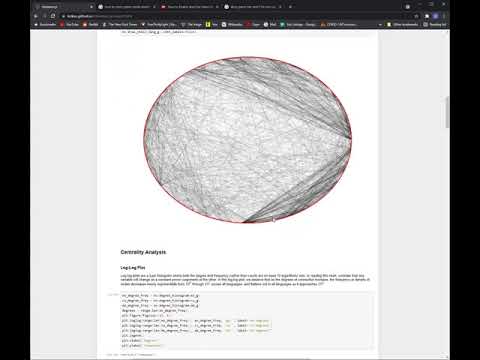Viewport: 480px width, 360px height.
Task: Click inside the log-log plotting code cell
Action: click(x=247, y=321)
